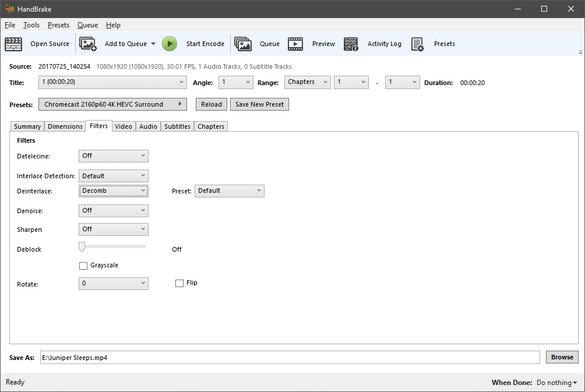
Task: Open the Sharpen dropdown
Action: point(114,229)
